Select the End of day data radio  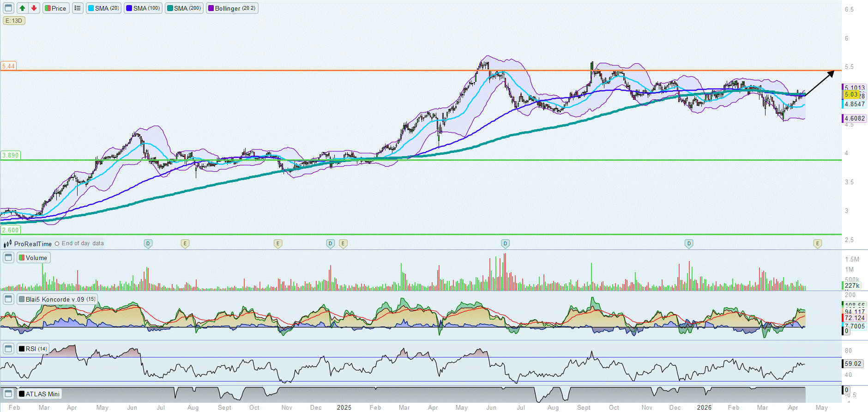click(57, 244)
